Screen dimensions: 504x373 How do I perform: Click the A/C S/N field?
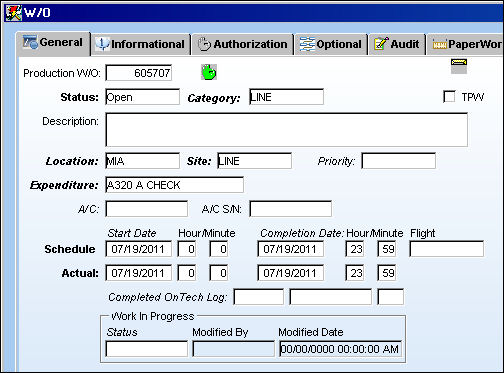pos(290,209)
